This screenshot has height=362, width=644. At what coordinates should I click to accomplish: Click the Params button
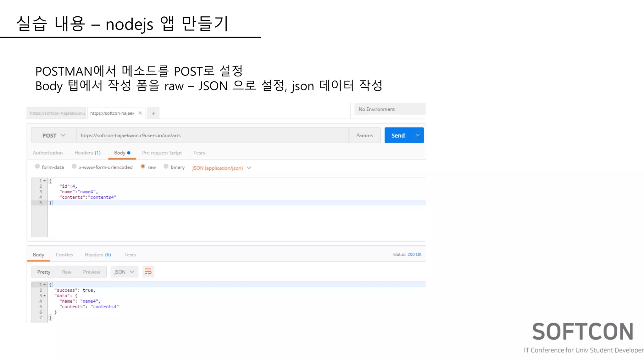coord(364,135)
